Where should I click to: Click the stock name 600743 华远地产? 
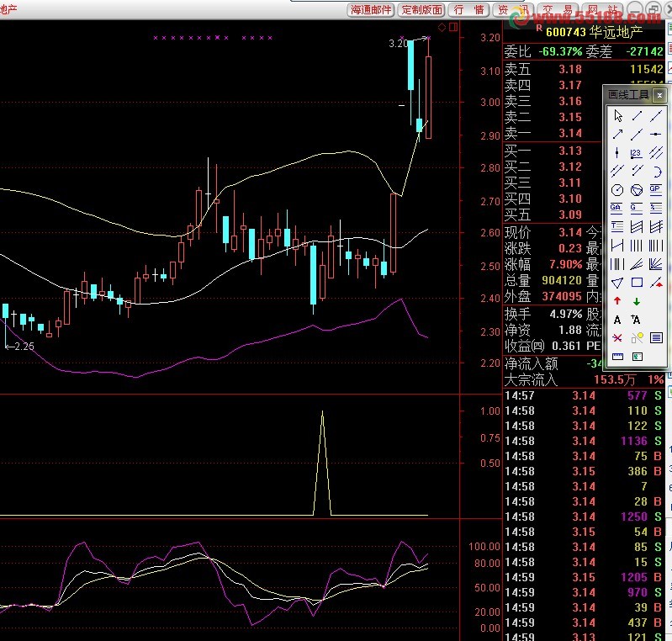coord(594,32)
